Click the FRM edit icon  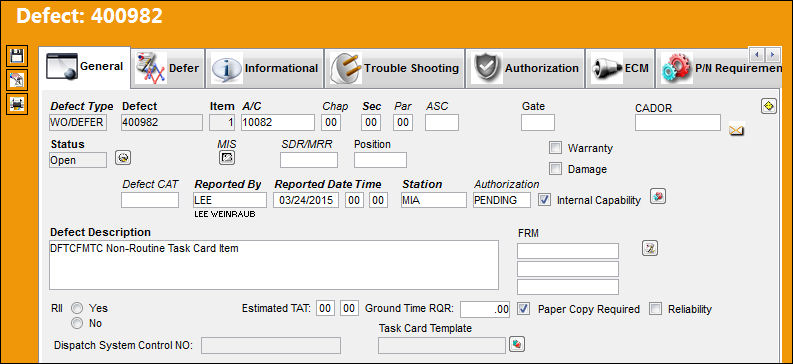650,248
